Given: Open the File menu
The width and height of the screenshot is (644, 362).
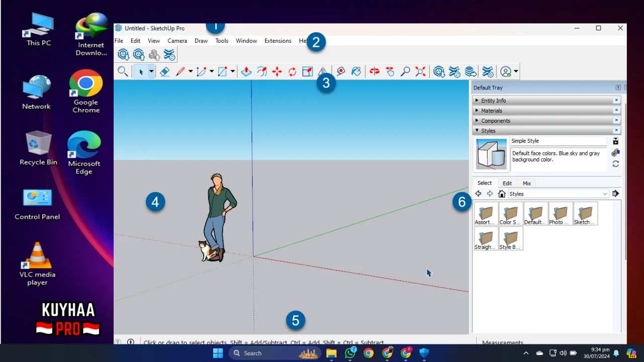Looking at the screenshot, I should tap(119, 41).
